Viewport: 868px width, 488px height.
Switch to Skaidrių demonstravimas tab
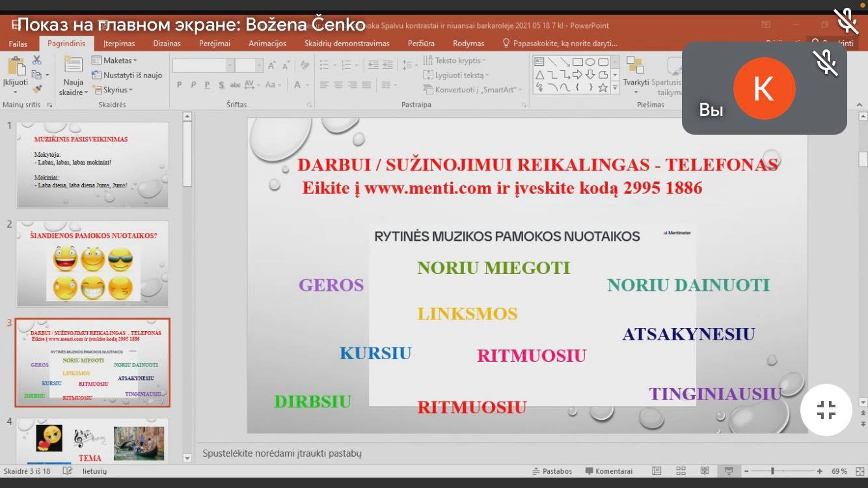(x=347, y=44)
